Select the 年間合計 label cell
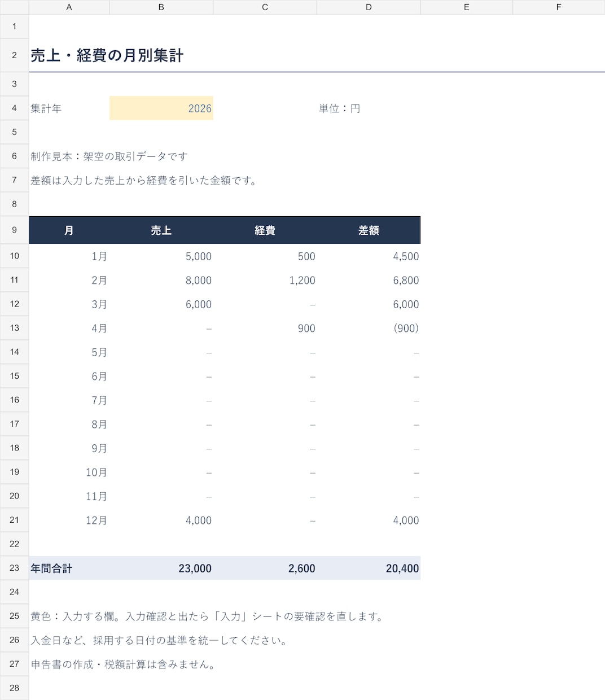 click(x=69, y=568)
